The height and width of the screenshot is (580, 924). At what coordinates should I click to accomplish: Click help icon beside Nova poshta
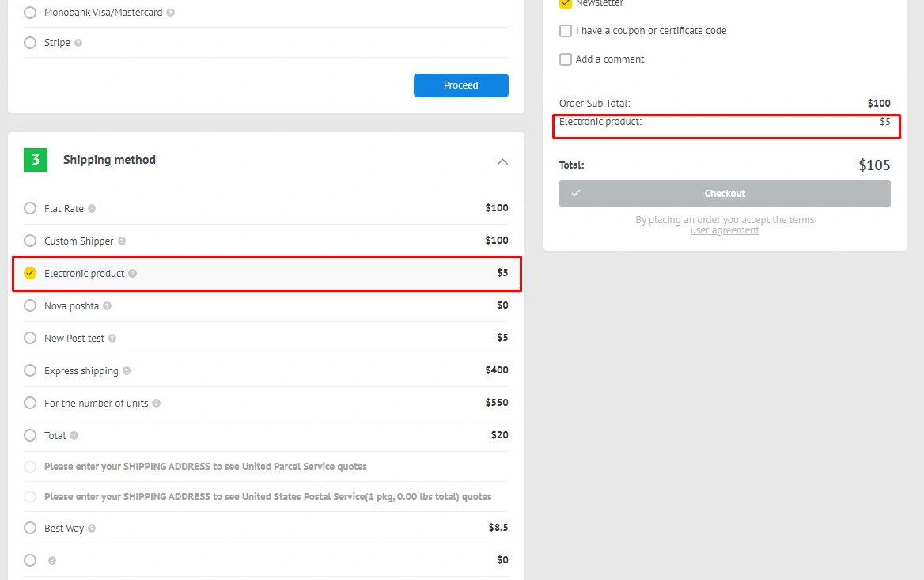(x=108, y=306)
